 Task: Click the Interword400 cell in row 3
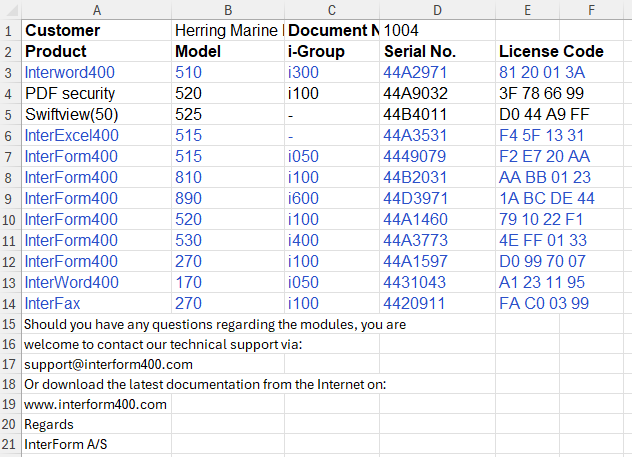coord(97,72)
